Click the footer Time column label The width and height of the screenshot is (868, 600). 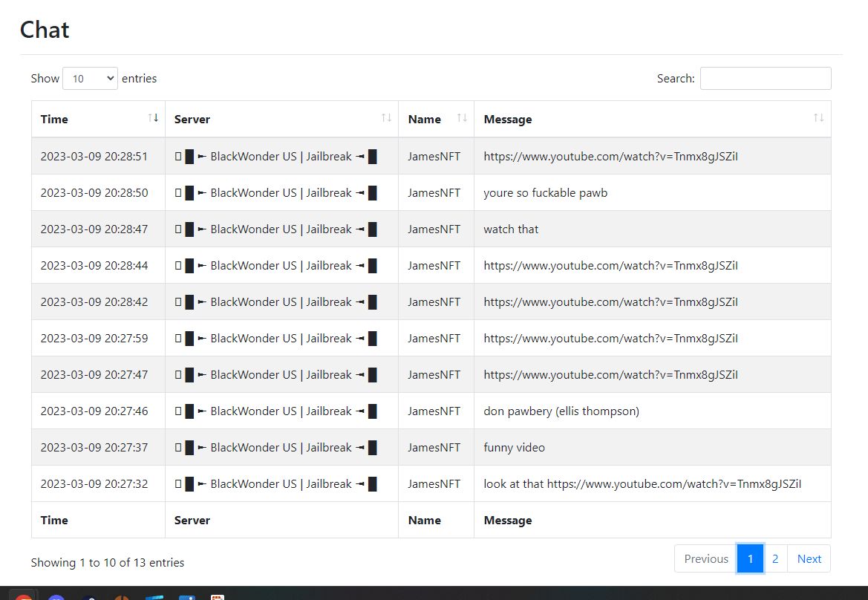pos(54,521)
